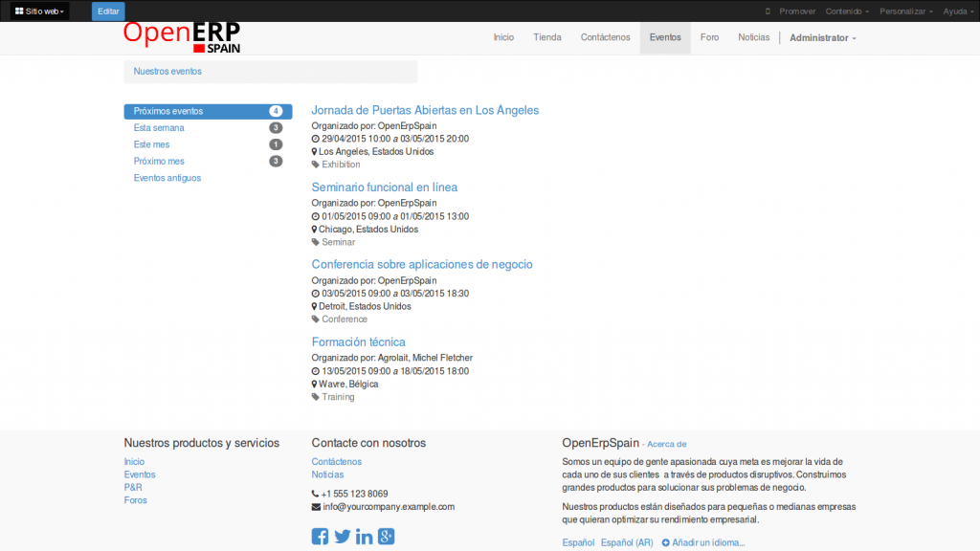Open Seminario funcional en línea event
The image size is (980, 551).
click(x=385, y=187)
